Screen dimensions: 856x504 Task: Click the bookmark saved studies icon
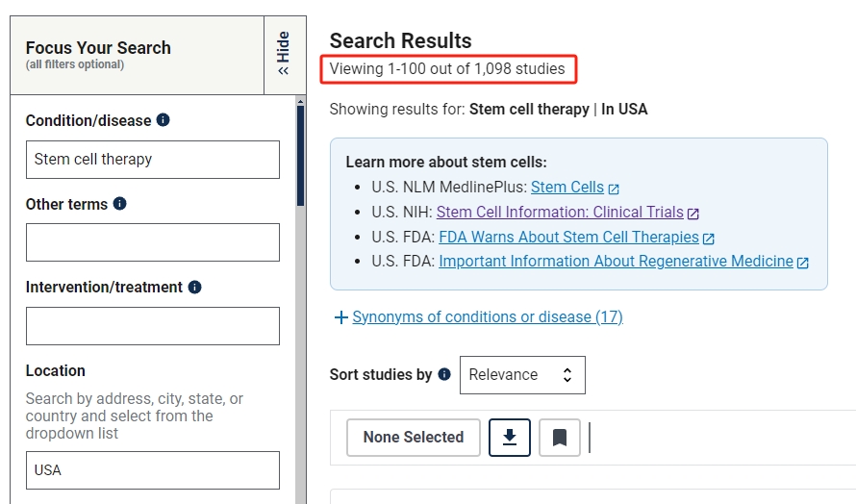tap(559, 438)
